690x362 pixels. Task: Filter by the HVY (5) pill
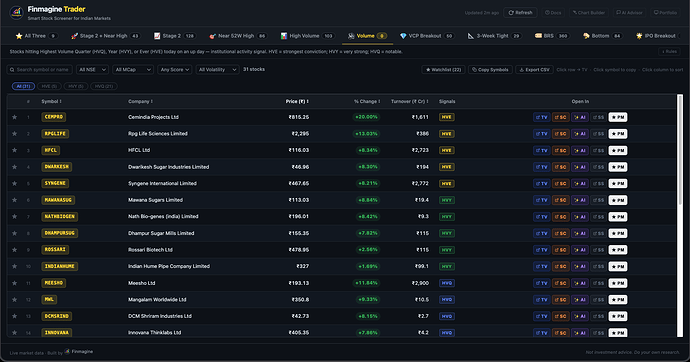click(x=76, y=86)
